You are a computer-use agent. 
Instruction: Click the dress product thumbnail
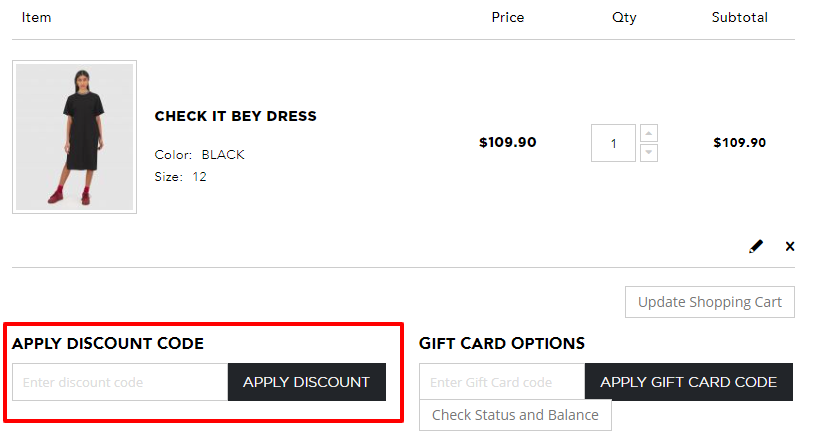pyautogui.click(x=74, y=136)
